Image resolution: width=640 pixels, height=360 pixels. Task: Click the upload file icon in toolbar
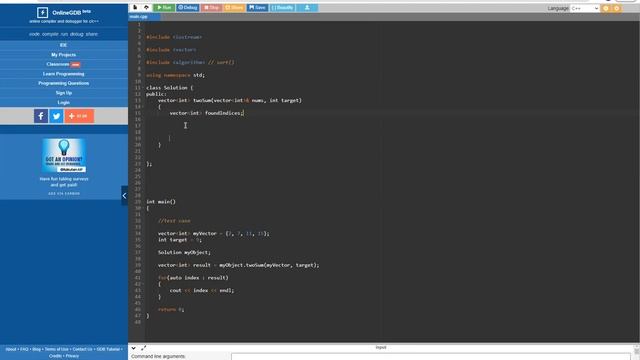point(146,7)
